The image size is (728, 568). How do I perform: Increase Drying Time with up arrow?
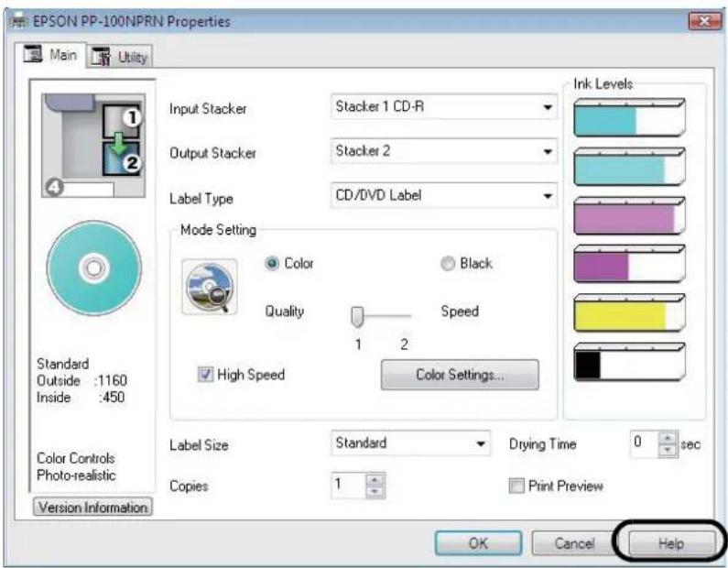tap(668, 438)
